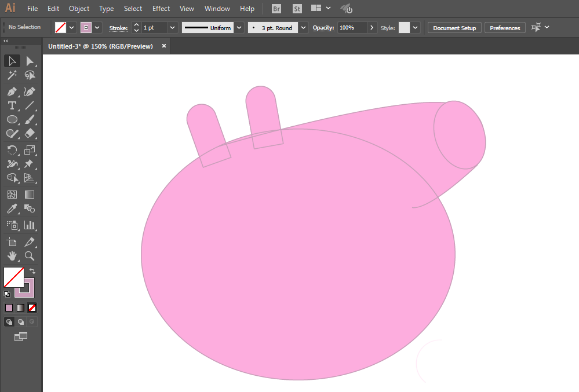Swap fill and stroke colors
Image resolution: width=579 pixels, height=392 pixels.
[x=32, y=271]
